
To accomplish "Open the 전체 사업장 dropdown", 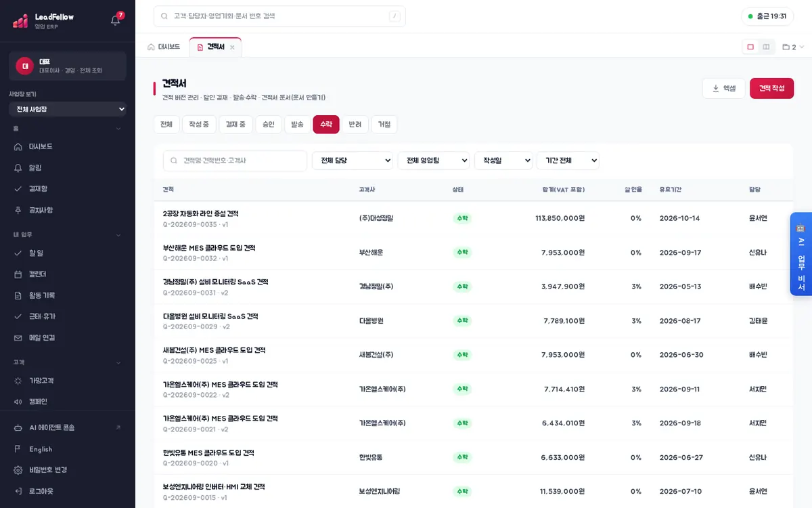I will click(68, 109).
